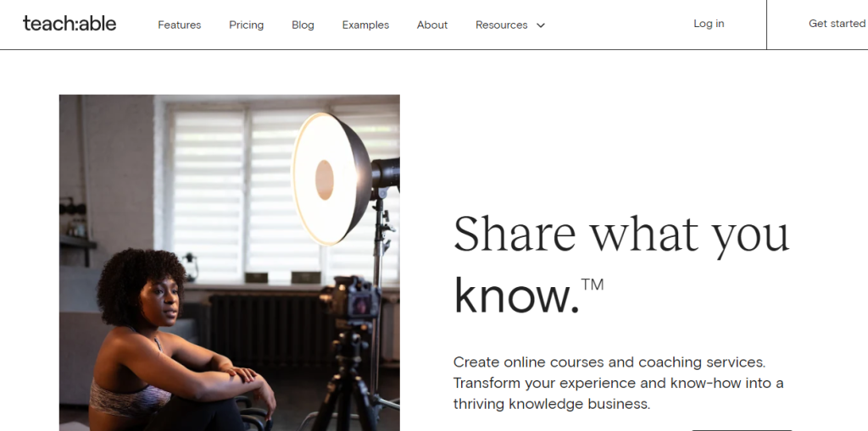This screenshot has width=868, height=431.
Task: Click the word "know." in headline
Action: (x=515, y=294)
